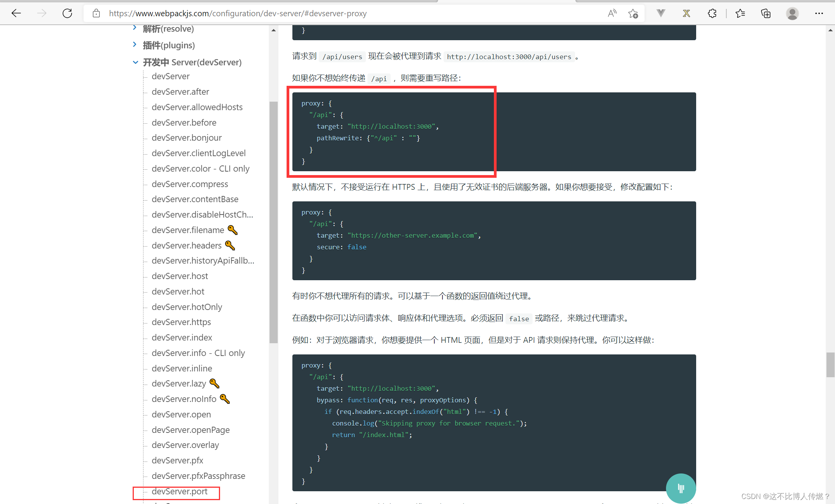Go to devServer.clientLogLevel
The height and width of the screenshot is (504, 835).
pos(198,153)
